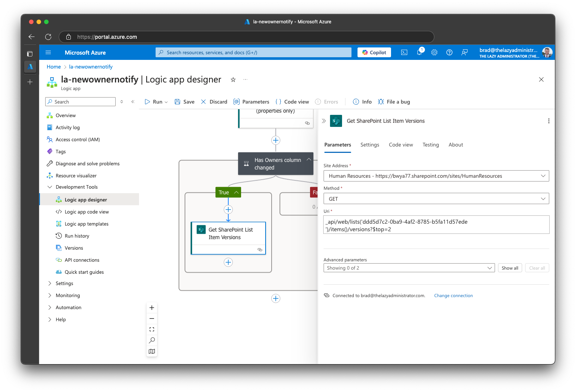The width and height of the screenshot is (576, 392).
Task: Fit the workflow to view
Action: [x=152, y=329]
